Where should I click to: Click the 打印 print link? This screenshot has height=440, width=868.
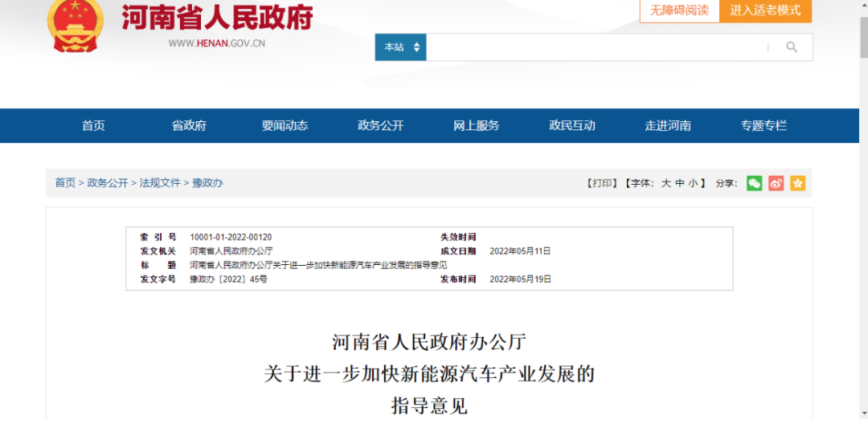[602, 183]
